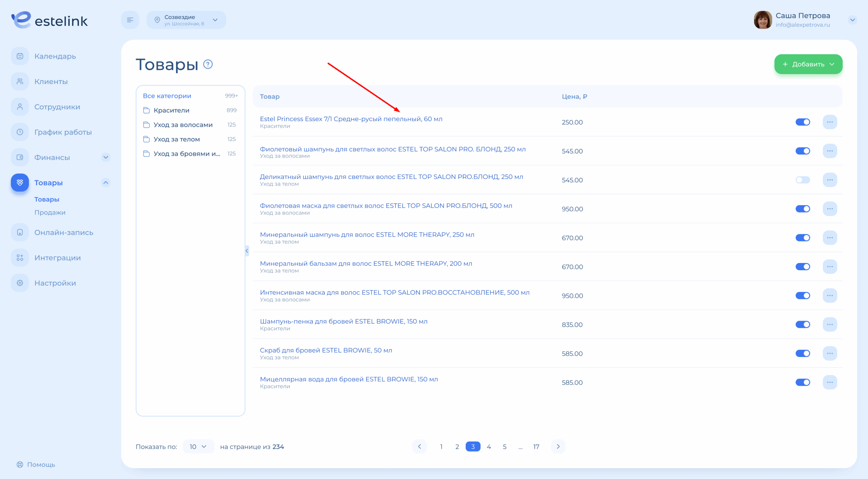The height and width of the screenshot is (479, 868).
Task: Click the help question icon beside Товары title
Action: pyautogui.click(x=208, y=64)
